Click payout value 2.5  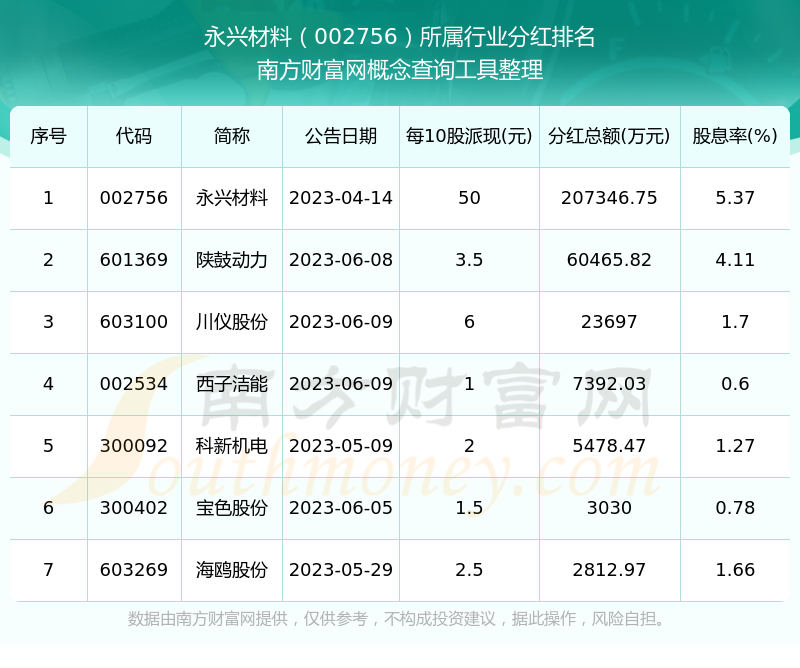pyautogui.click(x=469, y=570)
